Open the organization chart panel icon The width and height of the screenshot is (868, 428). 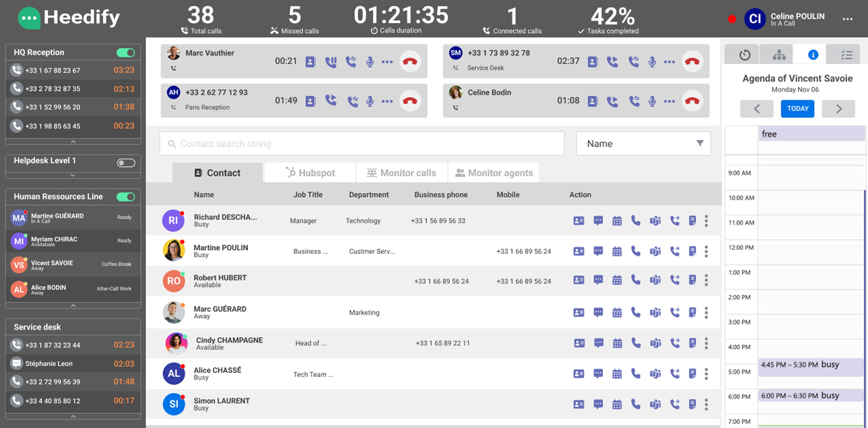(x=779, y=55)
